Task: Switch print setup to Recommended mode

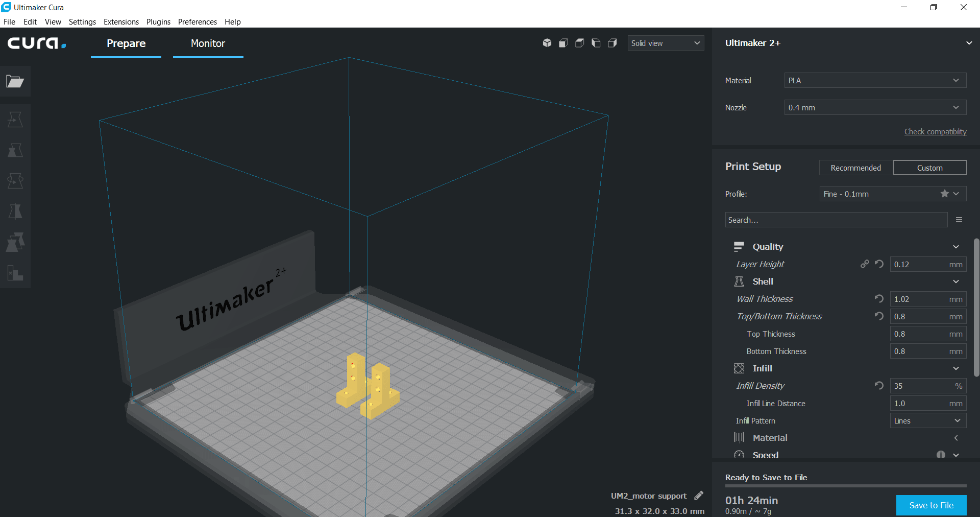Action: (x=856, y=168)
